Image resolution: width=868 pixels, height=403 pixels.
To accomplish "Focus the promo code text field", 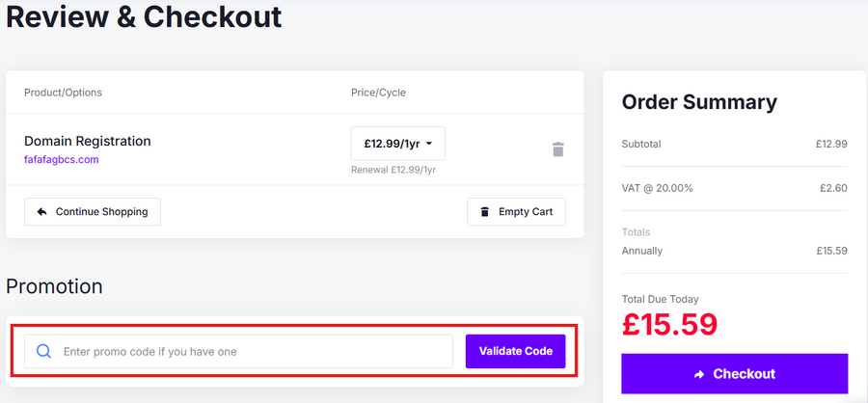I will (251, 352).
